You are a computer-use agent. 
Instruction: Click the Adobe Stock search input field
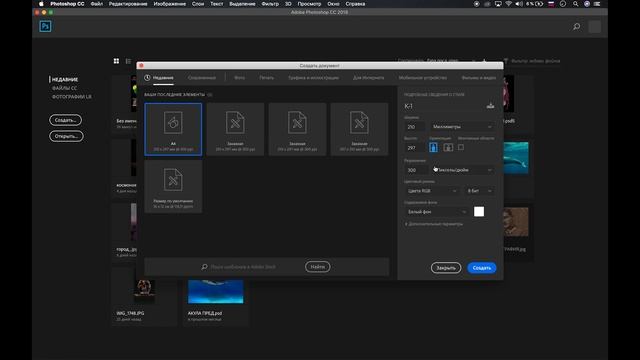[x=253, y=267]
